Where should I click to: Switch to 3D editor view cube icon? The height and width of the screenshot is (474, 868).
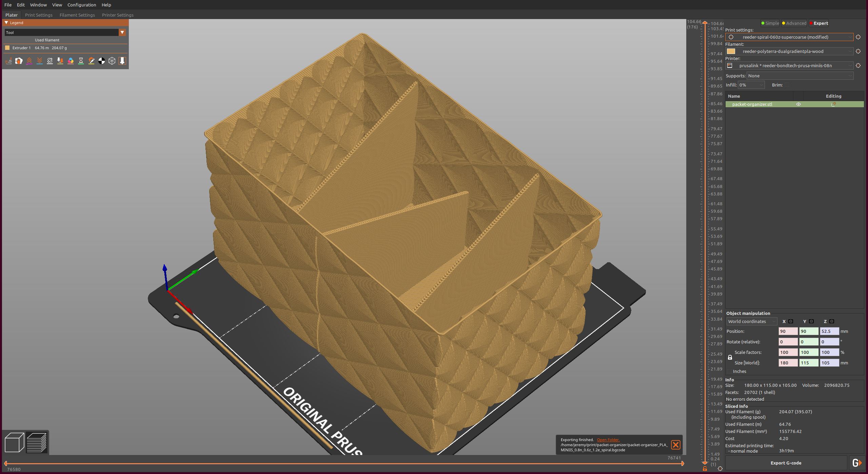(x=14, y=442)
